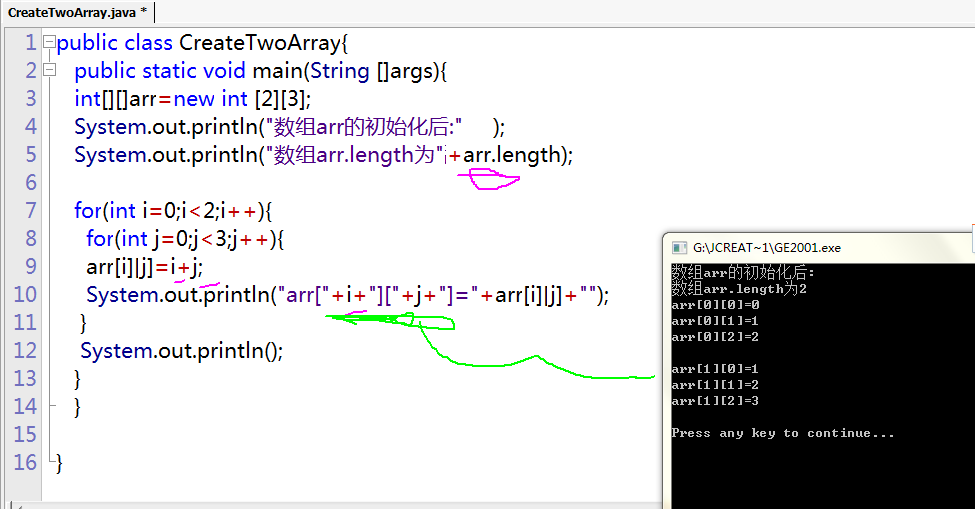Image resolution: width=975 pixels, height=509 pixels.
Task: Click console output '数组arr.length为2'
Action: tap(739, 288)
